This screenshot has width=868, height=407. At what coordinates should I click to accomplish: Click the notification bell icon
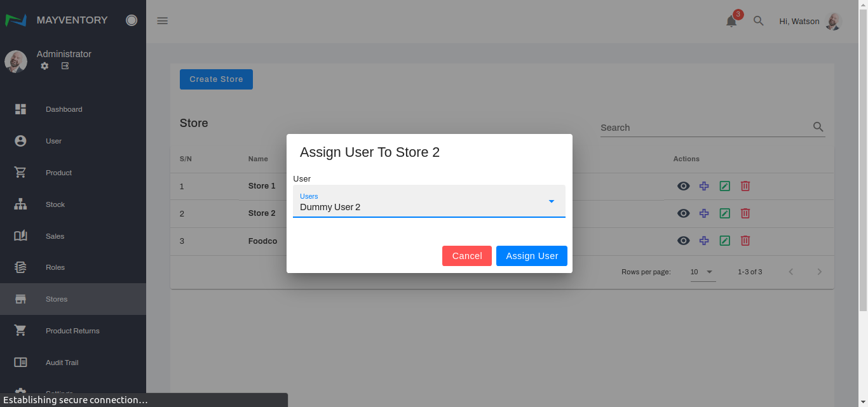731,22
